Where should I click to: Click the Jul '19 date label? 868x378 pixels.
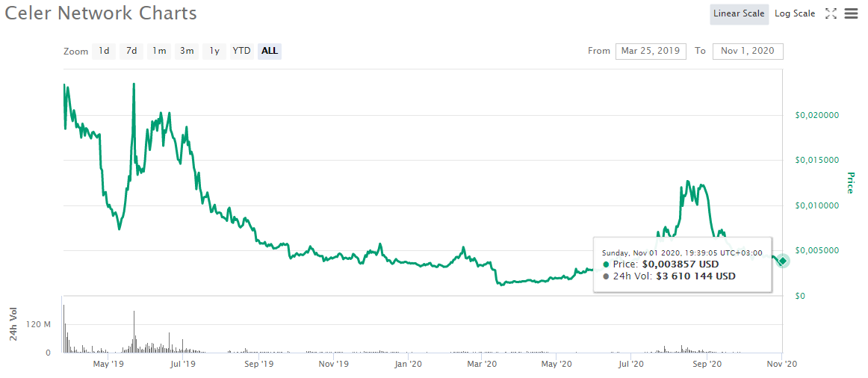point(182,364)
